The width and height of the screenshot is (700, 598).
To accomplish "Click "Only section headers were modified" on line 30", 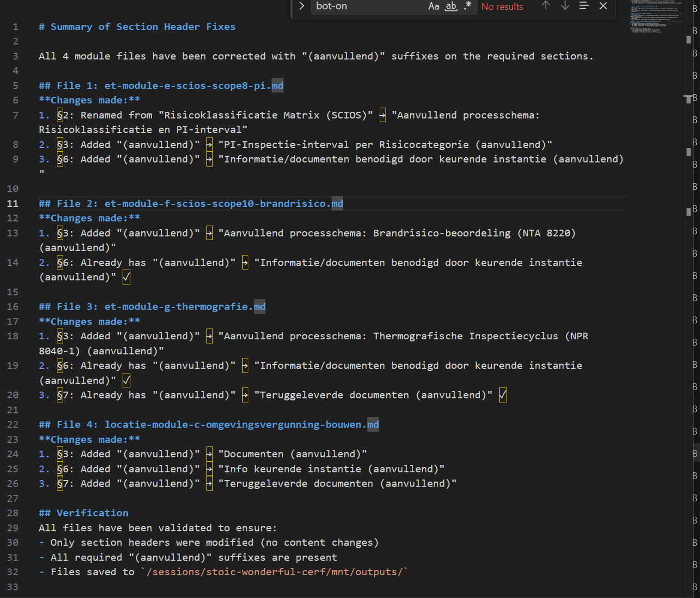I will (x=152, y=543).
